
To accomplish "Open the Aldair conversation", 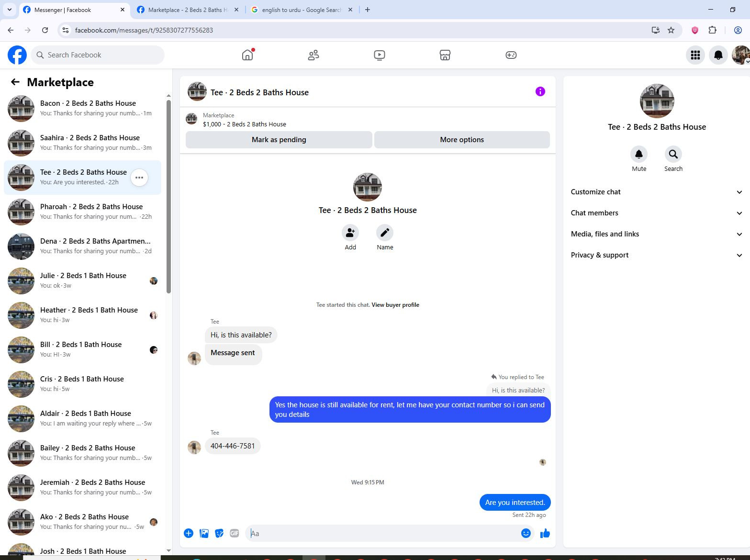I will (x=82, y=419).
